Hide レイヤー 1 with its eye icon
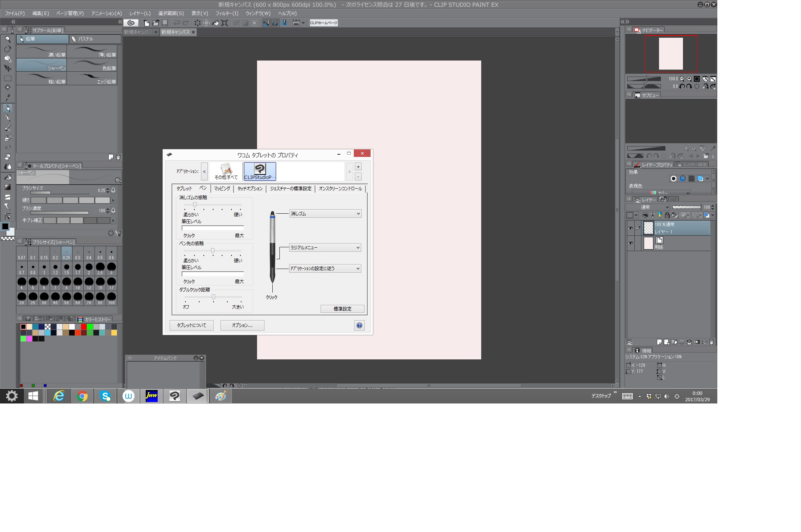The height and width of the screenshot is (532, 801). coord(631,228)
